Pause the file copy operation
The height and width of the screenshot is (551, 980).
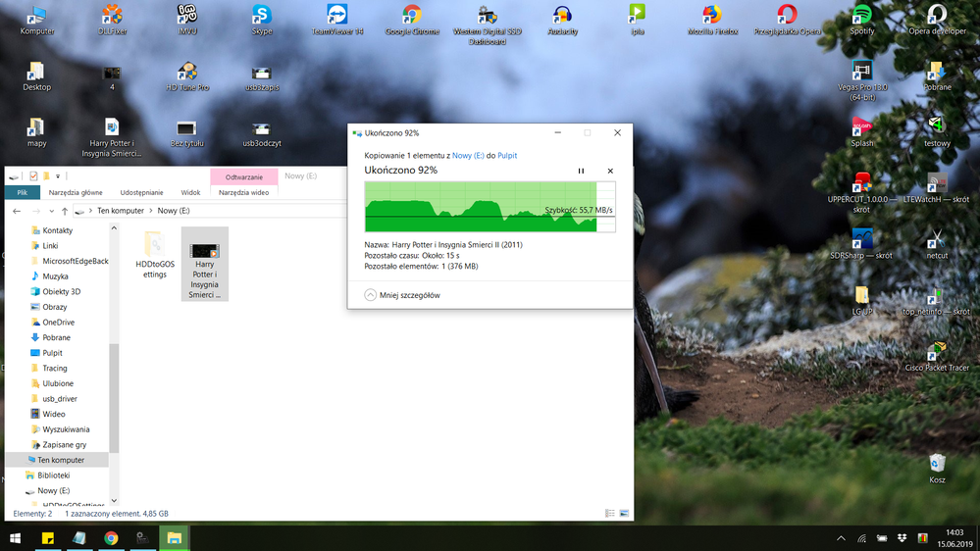581,171
